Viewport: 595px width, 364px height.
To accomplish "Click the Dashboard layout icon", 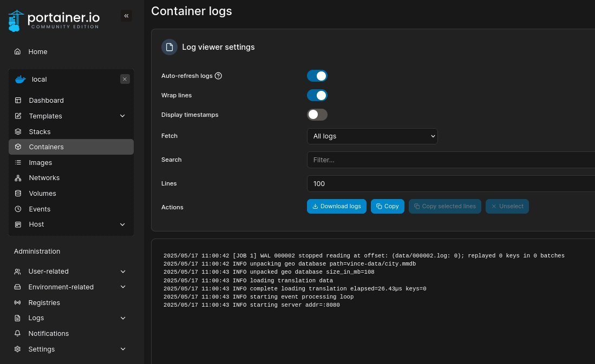I will coord(18,101).
